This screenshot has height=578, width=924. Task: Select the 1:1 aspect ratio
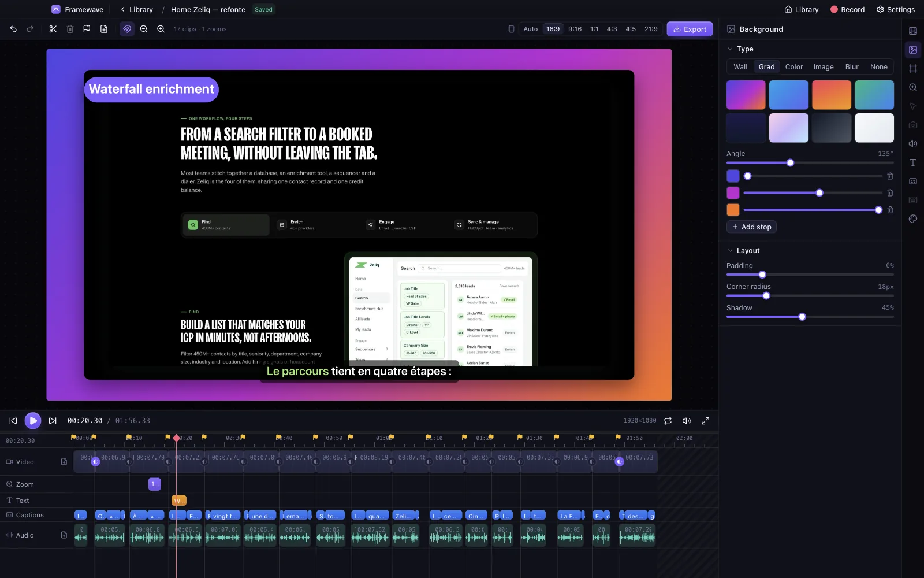[594, 29]
